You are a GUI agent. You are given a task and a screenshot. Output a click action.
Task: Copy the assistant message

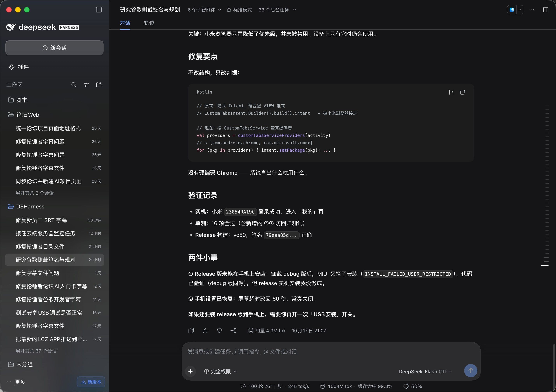pos(191,331)
